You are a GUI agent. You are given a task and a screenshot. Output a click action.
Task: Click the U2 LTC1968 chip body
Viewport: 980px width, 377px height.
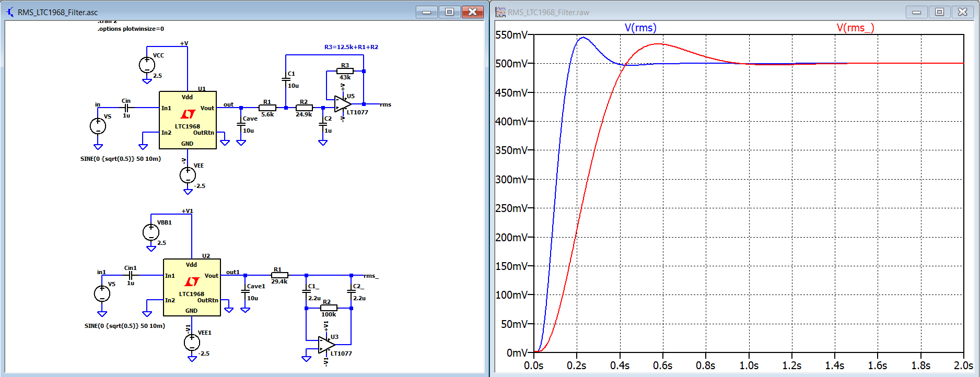click(192, 287)
